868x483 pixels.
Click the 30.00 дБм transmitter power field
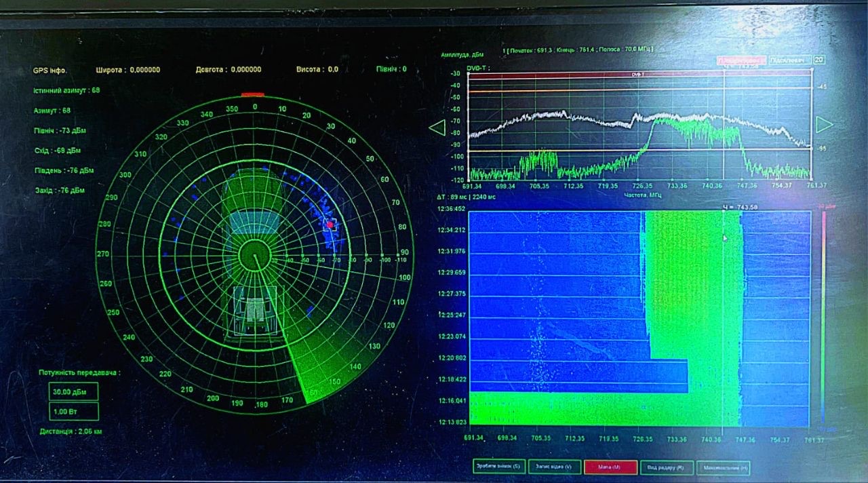[x=74, y=391]
